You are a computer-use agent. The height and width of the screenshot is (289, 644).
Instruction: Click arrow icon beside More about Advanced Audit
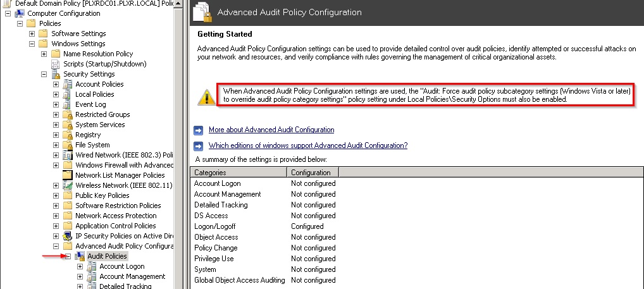tap(199, 130)
